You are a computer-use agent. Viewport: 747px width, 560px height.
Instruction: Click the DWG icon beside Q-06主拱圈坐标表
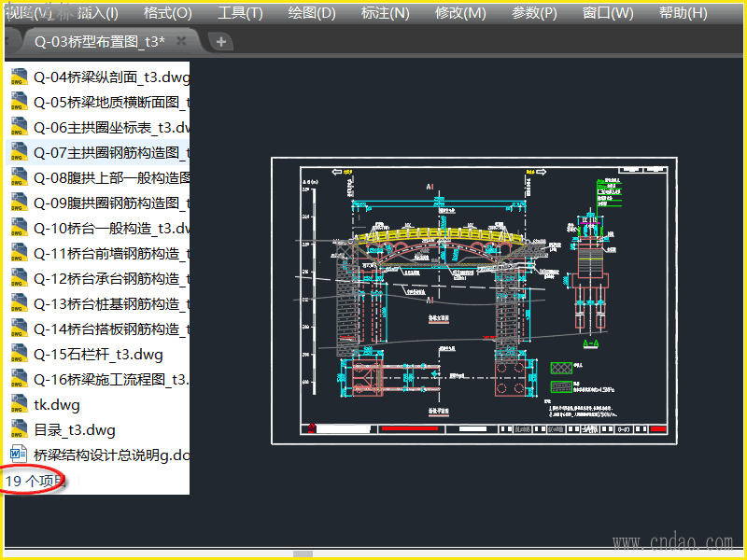[x=18, y=127]
